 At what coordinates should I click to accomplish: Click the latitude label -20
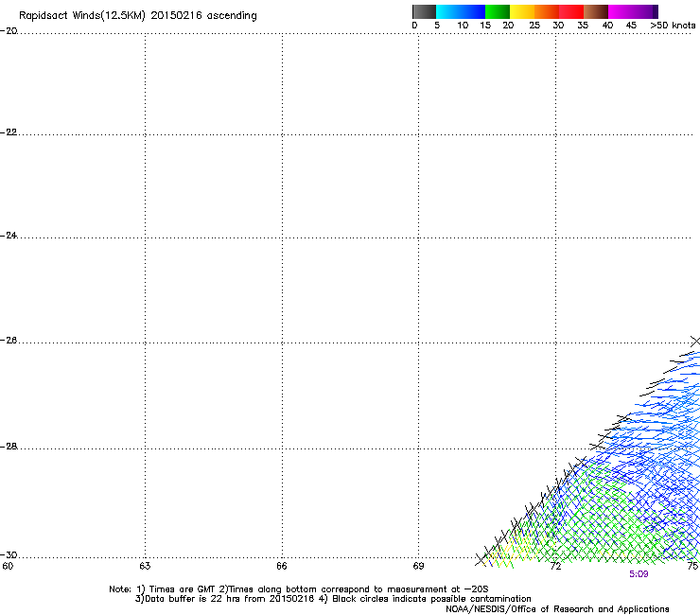pos(9,31)
